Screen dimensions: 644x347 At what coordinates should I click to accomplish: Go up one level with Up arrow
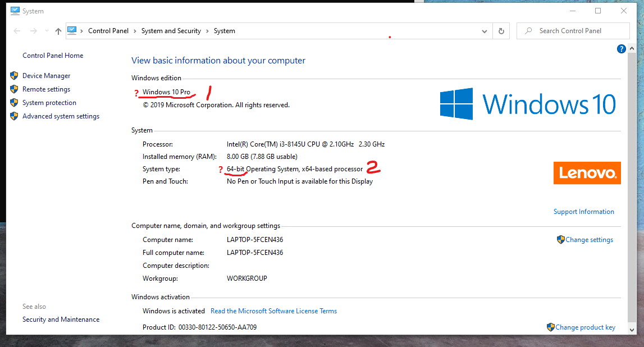(58, 31)
